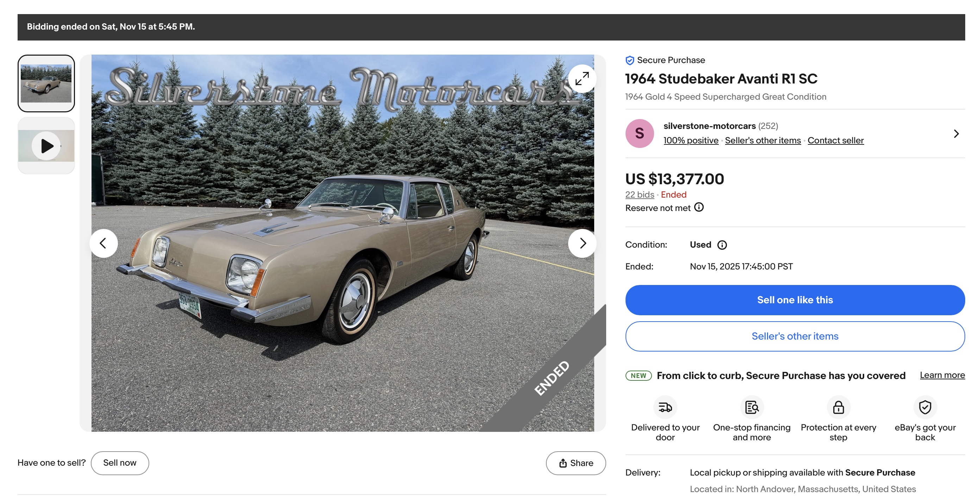Advance to the next listing photo
The image size is (980, 503).
pyautogui.click(x=582, y=243)
